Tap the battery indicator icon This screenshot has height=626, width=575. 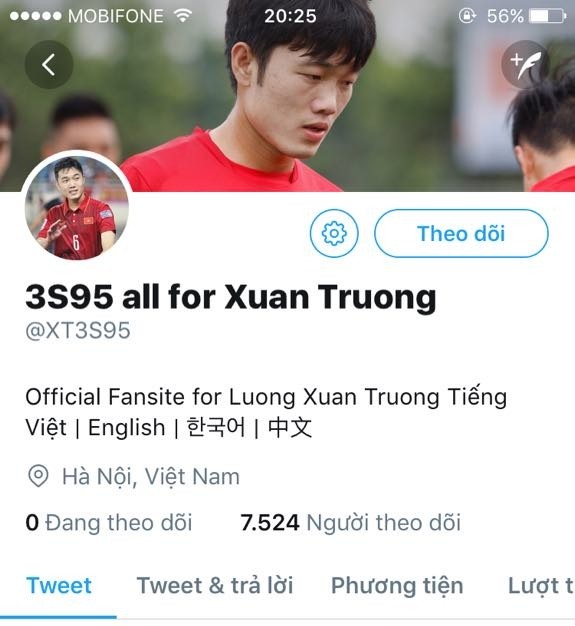coord(547,16)
